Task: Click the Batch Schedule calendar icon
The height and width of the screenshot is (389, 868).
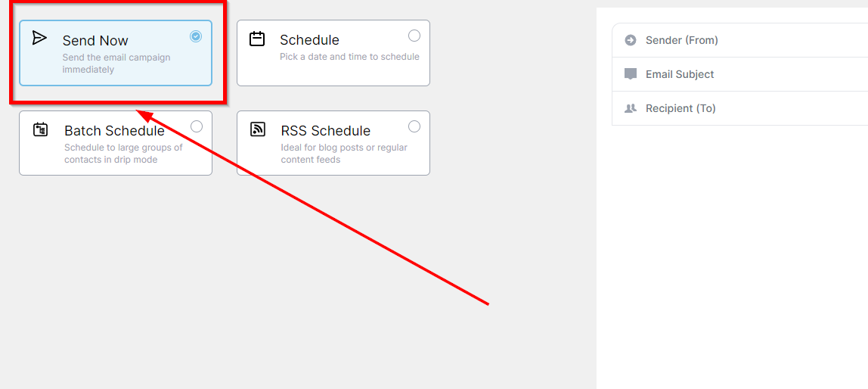Action: pyautogui.click(x=41, y=129)
